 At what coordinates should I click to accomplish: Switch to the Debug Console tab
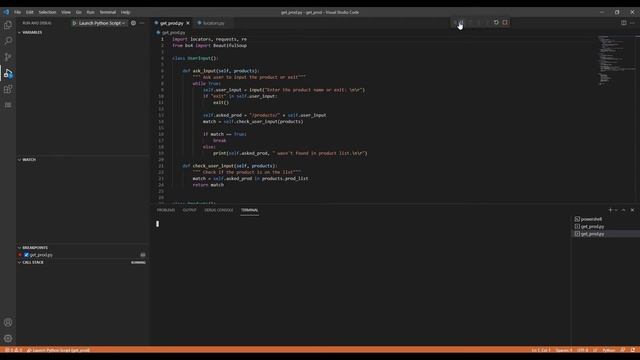coord(219,210)
